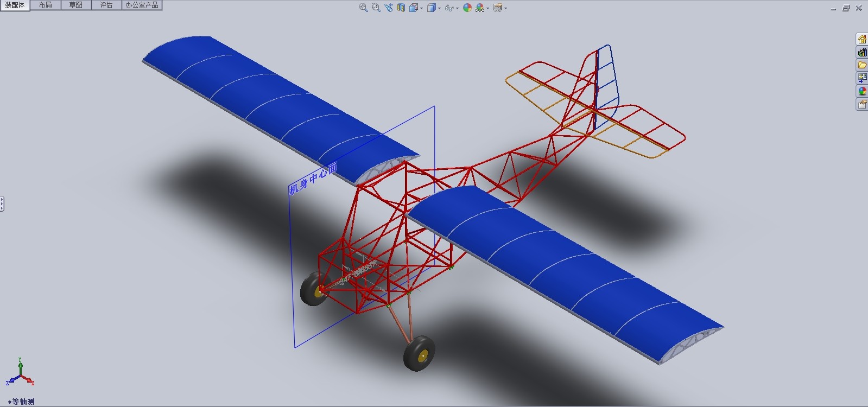Viewport: 868px width, 407px height.
Task: Click the View Settings monitor icon
Action: 497,8
